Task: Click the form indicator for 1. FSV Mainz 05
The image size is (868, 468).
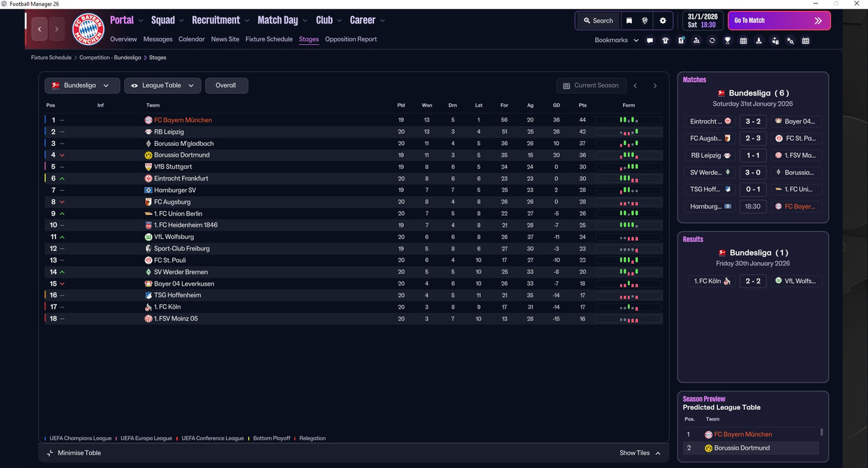Action: click(x=628, y=319)
